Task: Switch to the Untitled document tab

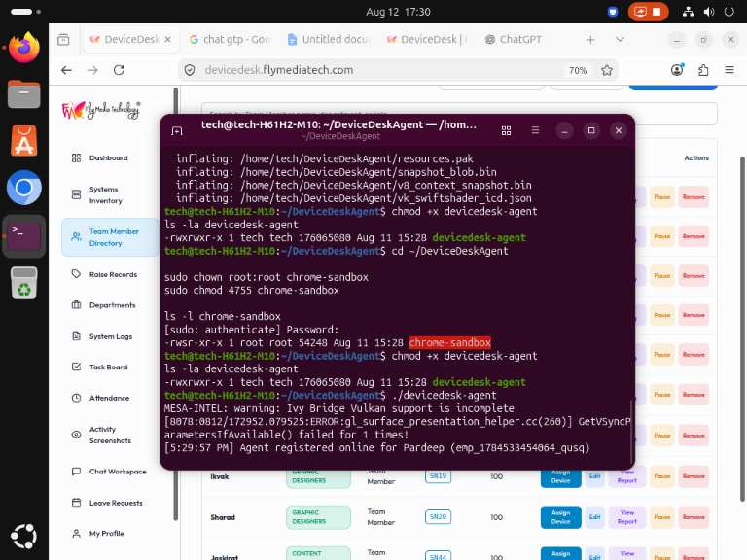Action: pos(328,40)
